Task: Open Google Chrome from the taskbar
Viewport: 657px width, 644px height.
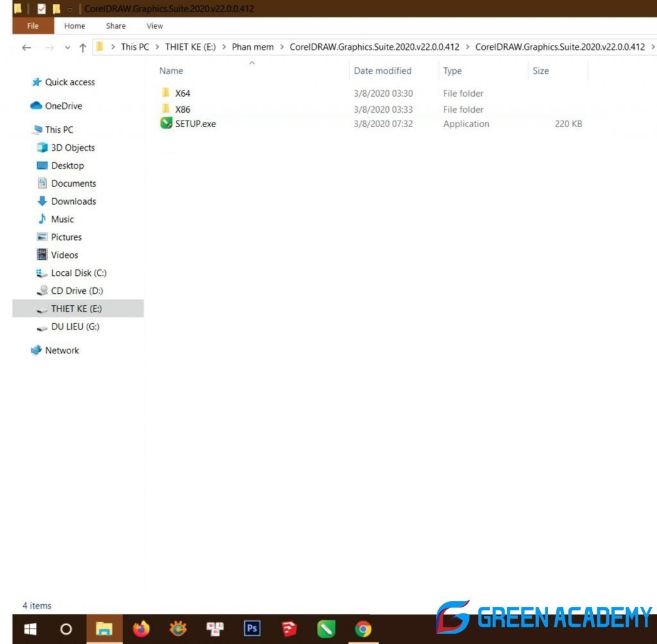Action: [x=363, y=629]
